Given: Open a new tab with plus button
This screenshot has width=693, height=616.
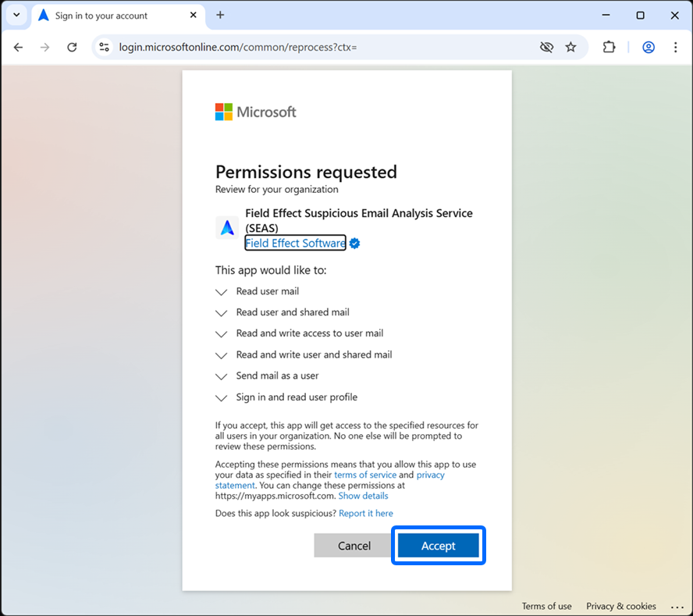Looking at the screenshot, I should tap(220, 15).
